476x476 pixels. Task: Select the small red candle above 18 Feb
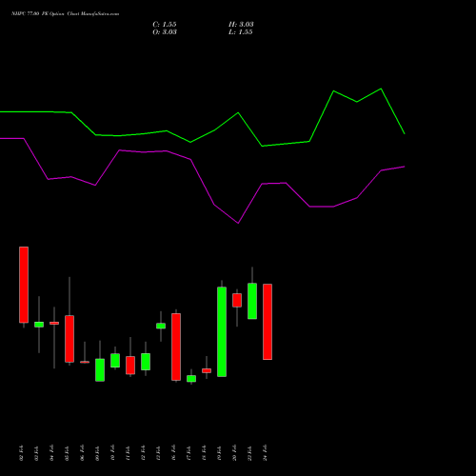[207, 370]
